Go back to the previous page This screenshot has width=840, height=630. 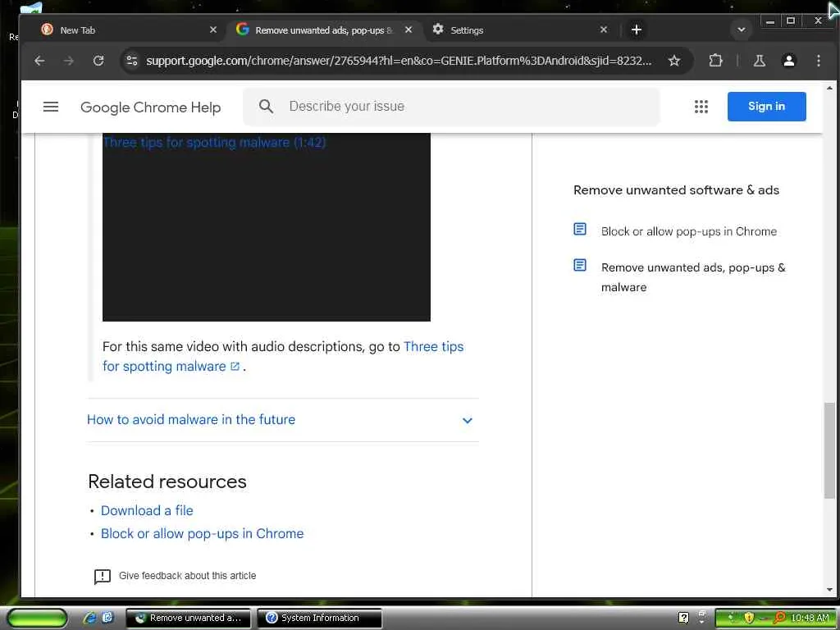39,61
